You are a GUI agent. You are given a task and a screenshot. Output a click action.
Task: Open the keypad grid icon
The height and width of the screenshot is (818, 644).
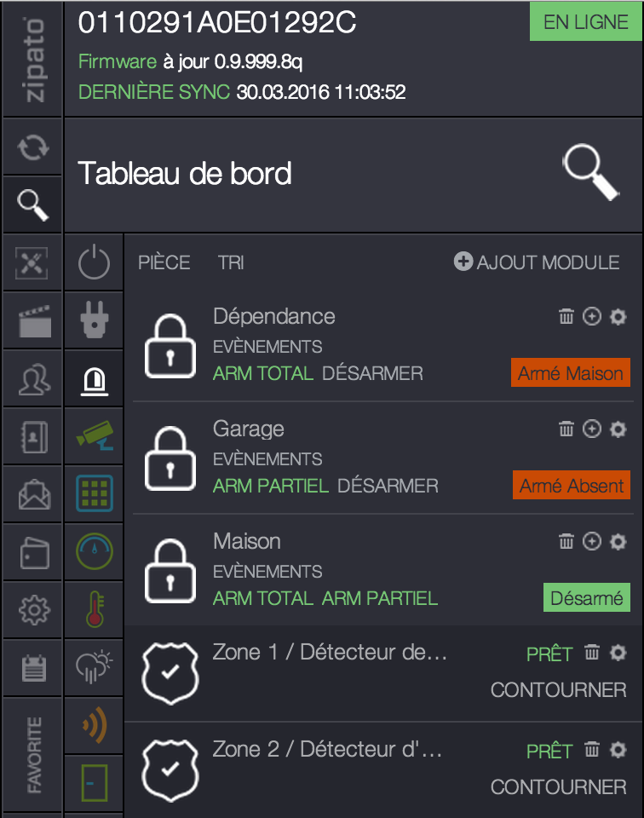[x=93, y=494]
